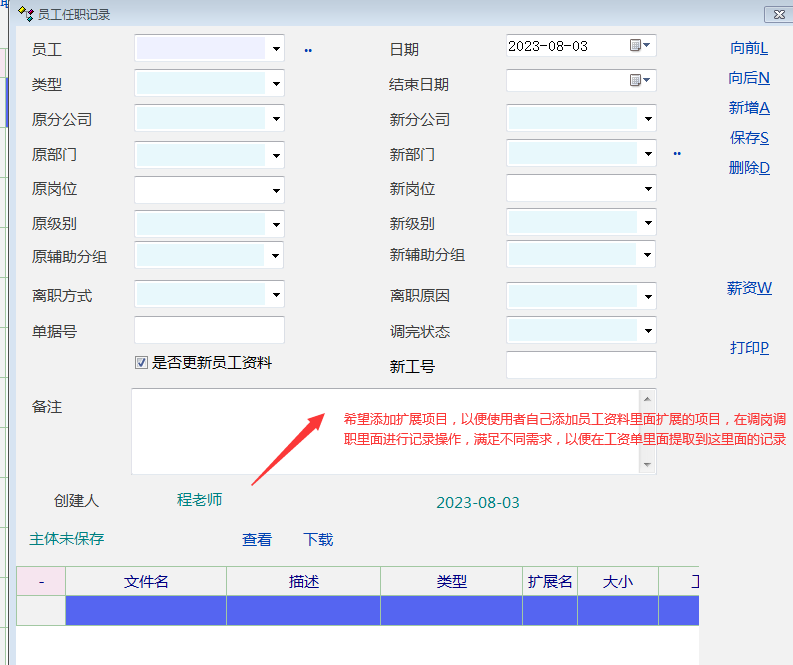The image size is (793, 665).
Task: Open the 类型 dropdown list
Action: [x=276, y=84]
